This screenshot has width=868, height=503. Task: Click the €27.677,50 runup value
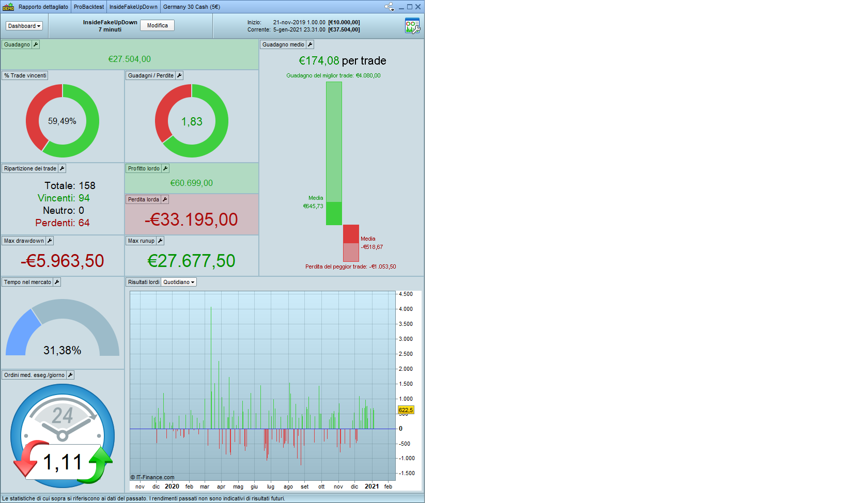192,261
